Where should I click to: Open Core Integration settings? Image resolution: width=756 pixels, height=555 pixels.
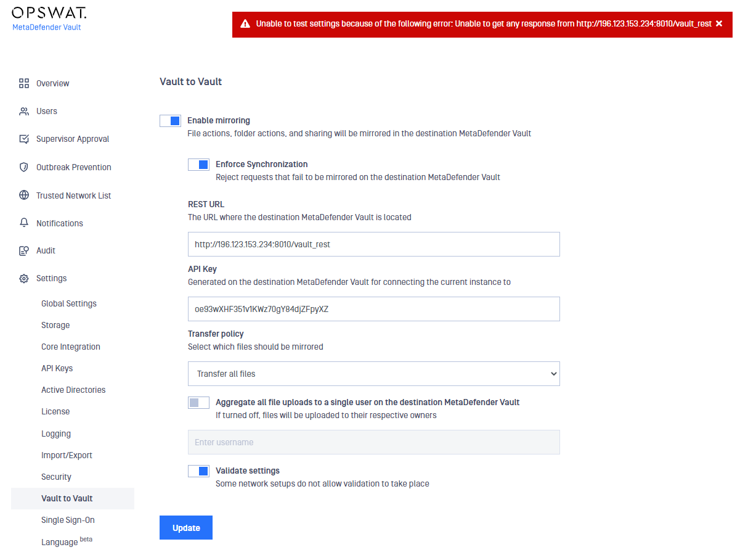70,347
